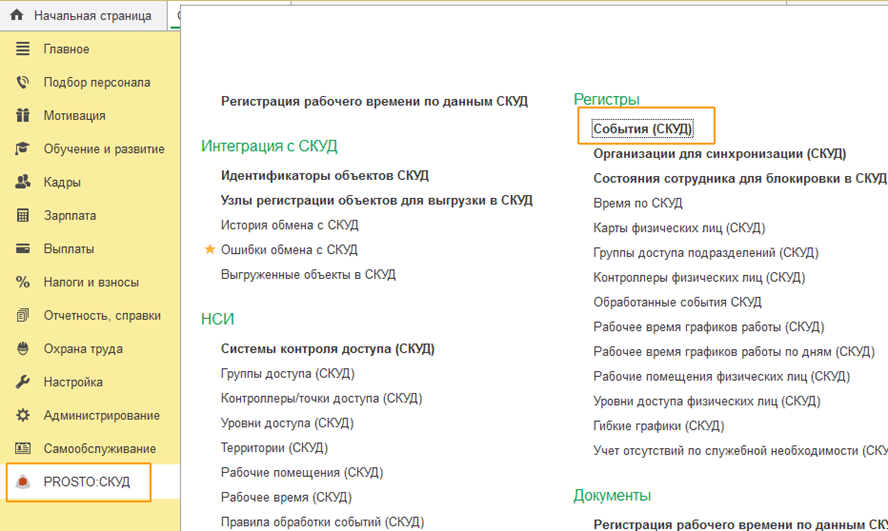This screenshot has height=531, width=888.
Task: Click the home icon beside Начальная страница
Action: (17, 16)
